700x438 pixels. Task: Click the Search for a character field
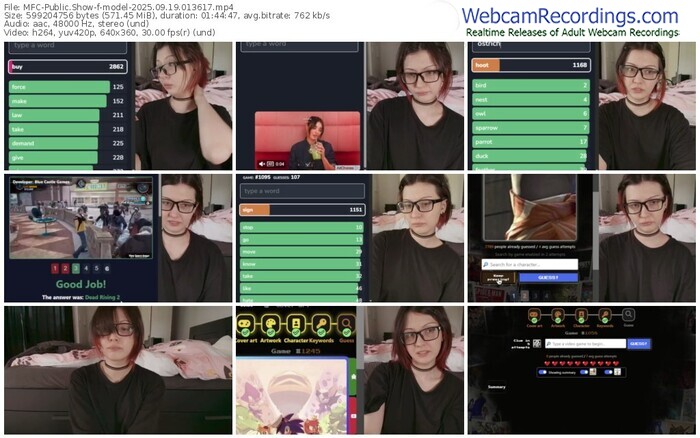[529, 264]
